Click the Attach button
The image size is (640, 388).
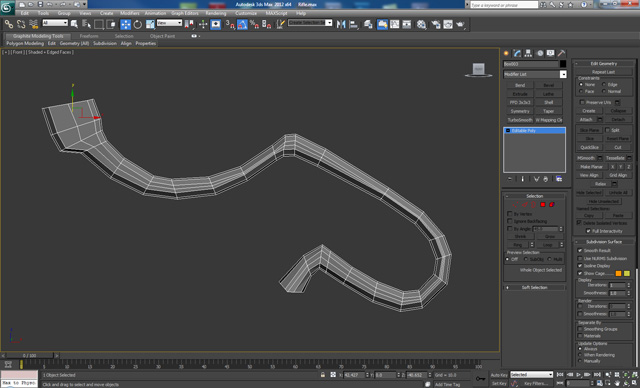pos(586,120)
